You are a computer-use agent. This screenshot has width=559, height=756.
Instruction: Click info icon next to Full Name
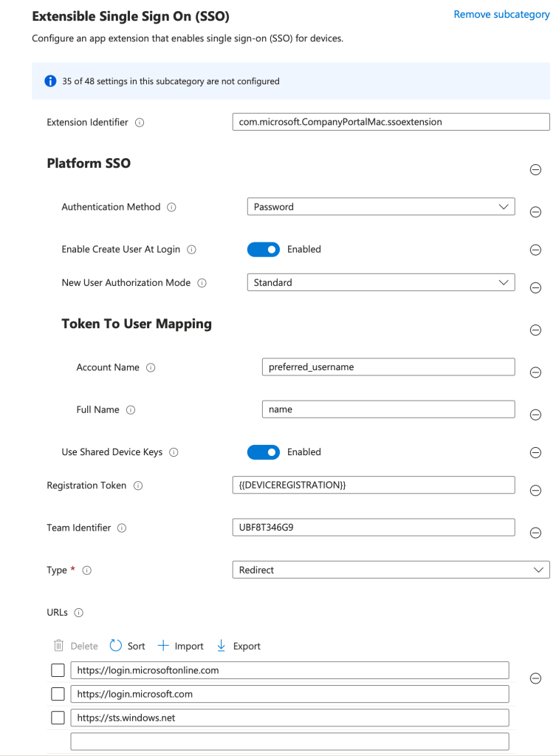click(131, 409)
